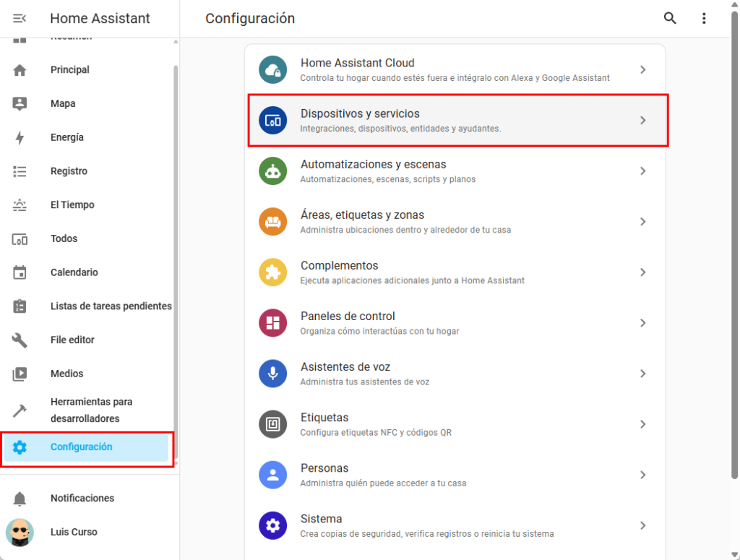Screen dimensions: 740x560
Task: Open Mapa in the sidebar
Action: click(x=63, y=103)
